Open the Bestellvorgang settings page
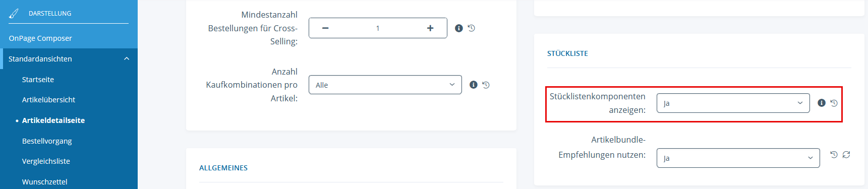 (x=47, y=141)
